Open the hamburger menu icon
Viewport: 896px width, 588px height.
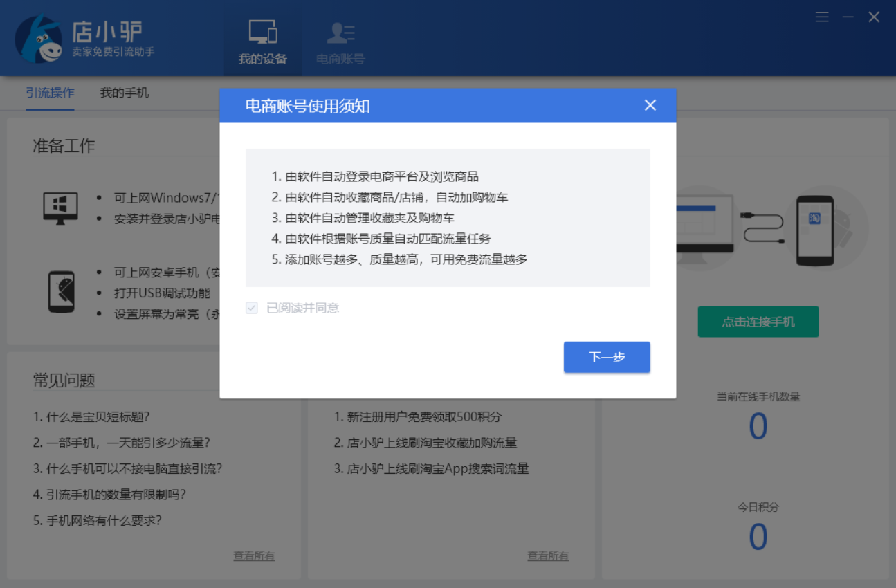tap(822, 17)
